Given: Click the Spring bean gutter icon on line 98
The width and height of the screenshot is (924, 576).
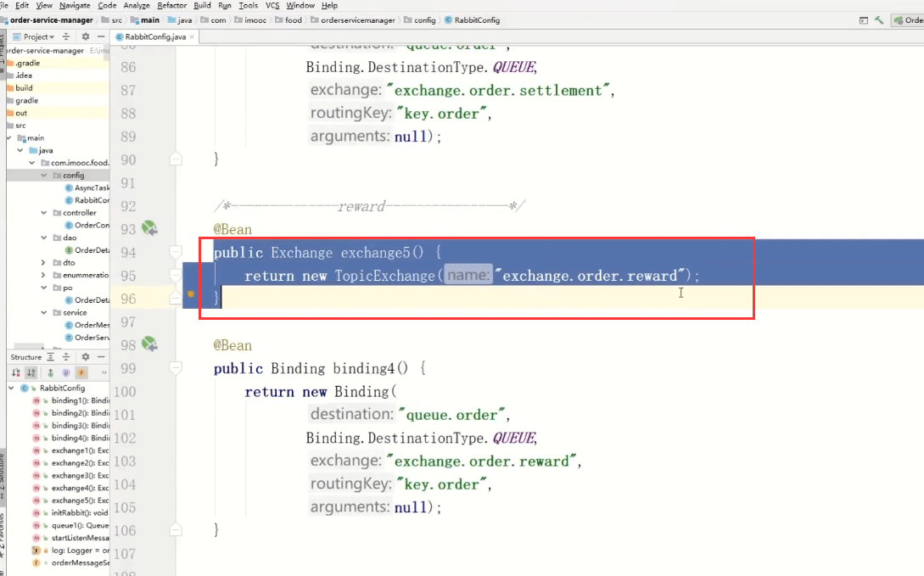Looking at the screenshot, I should pyautogui.click(x=149, y=344).
